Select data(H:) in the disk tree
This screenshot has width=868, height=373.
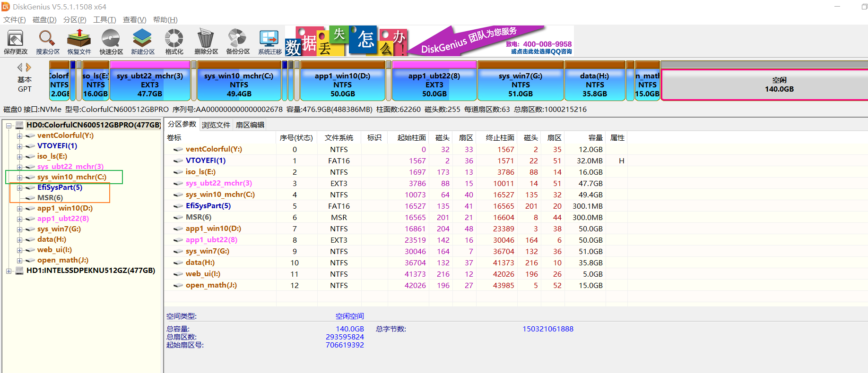(52, 239)
